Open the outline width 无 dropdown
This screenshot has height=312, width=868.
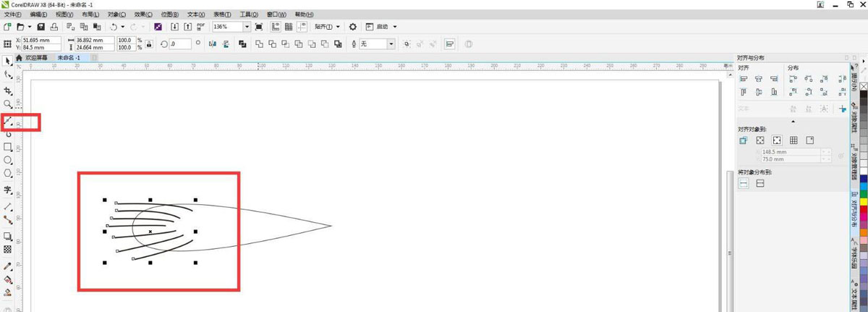(x=391, y=44)
